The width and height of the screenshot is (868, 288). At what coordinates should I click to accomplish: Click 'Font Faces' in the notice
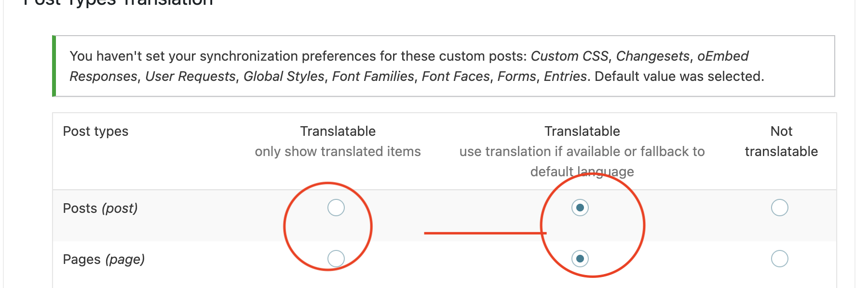[456, 77]
